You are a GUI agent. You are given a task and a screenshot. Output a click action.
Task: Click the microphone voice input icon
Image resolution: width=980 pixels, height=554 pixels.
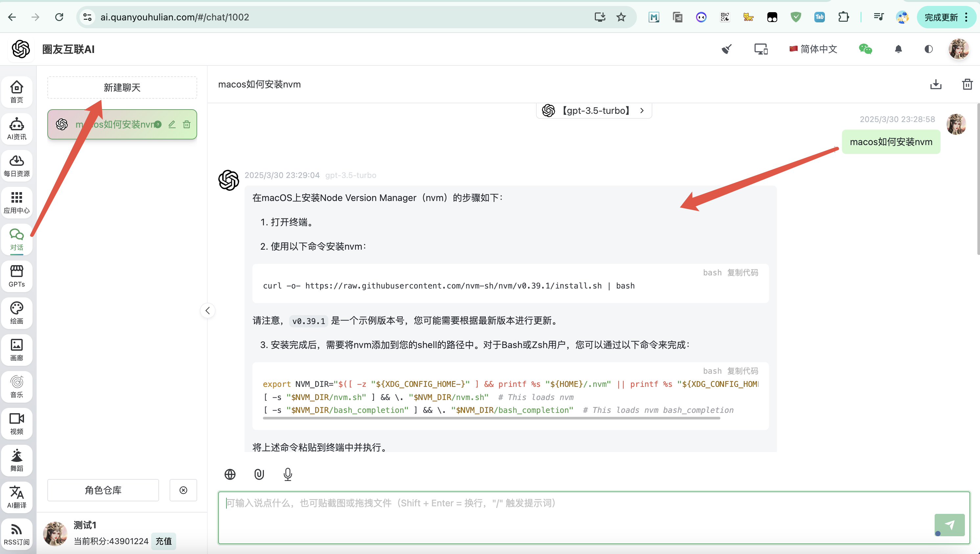[x=288, y=474]
